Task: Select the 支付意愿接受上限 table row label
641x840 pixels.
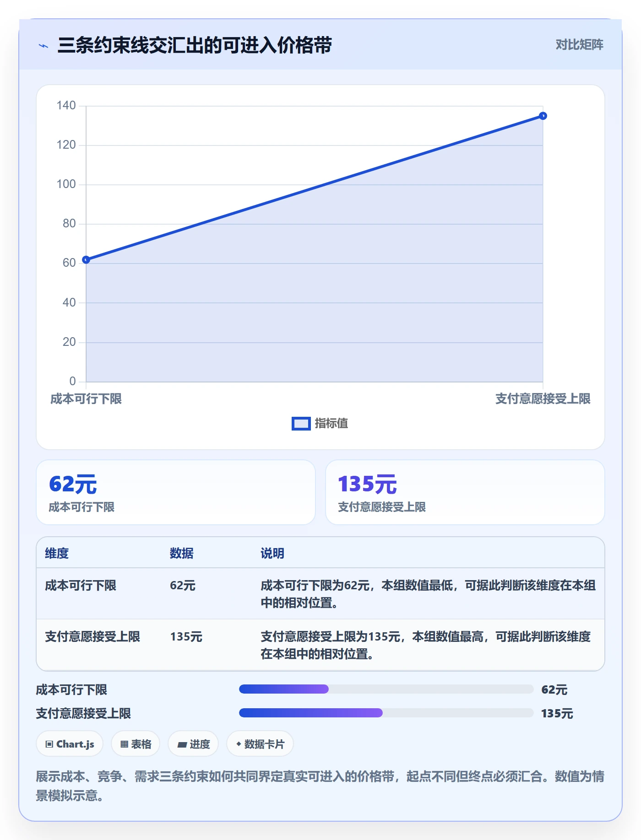Action: click(x=92, y=637)
